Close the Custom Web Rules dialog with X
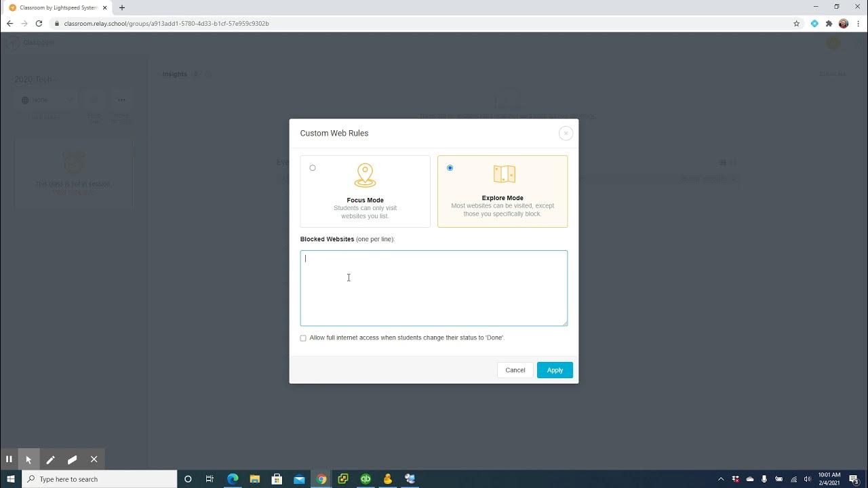 [x=566, y=134]
